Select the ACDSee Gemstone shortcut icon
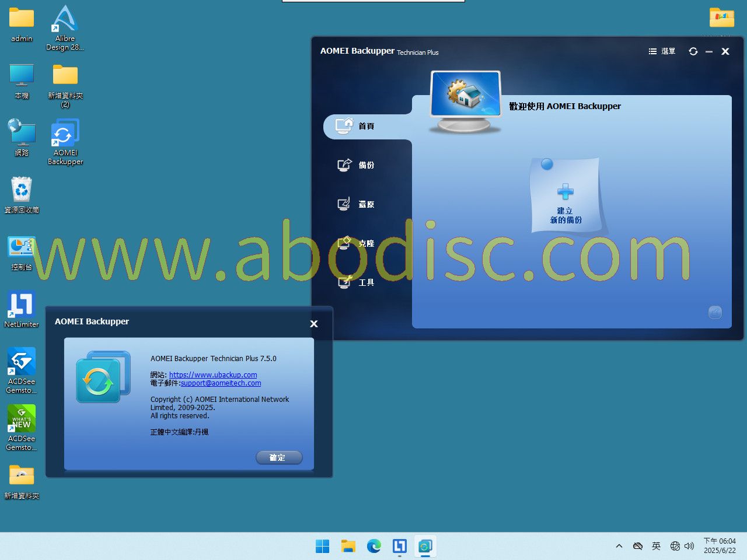The width and height of the screenshot is (747, 560). tap(22, 371)
